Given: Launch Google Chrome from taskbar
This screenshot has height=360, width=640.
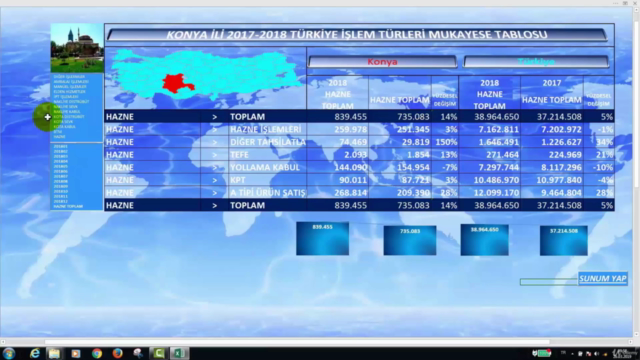Looking at the screenshot, I should tap(97, 353).
